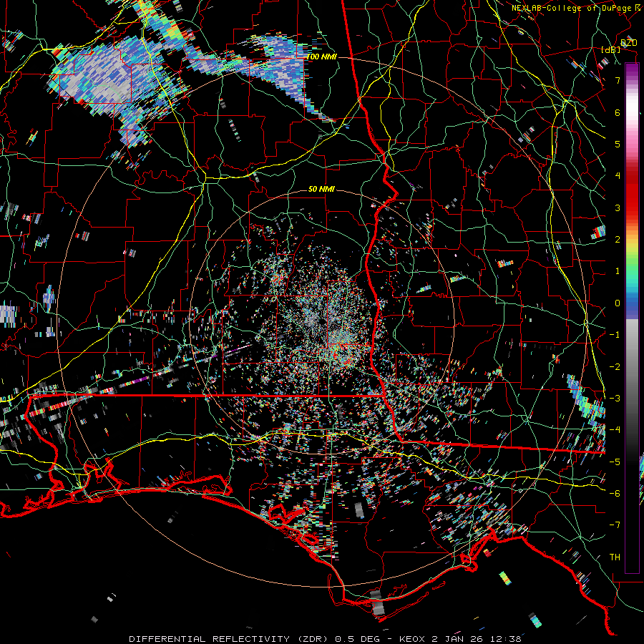Click the 1 value on the color scale
The image size is (644, 644).
[x=618, y=271]
